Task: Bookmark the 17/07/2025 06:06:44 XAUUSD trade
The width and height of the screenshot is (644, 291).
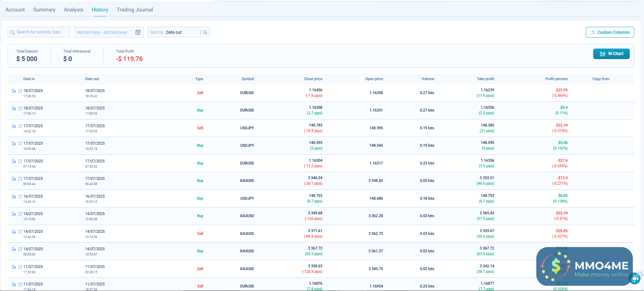Action: (x=20, y=179)
